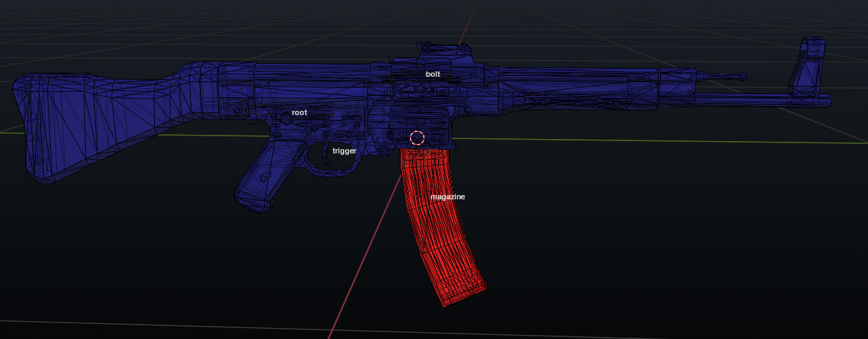Select the "trigger" bone label
Image resolution: width=868 pixels, height=339 pixels.
pyautogui.click(x=344, y=151)
